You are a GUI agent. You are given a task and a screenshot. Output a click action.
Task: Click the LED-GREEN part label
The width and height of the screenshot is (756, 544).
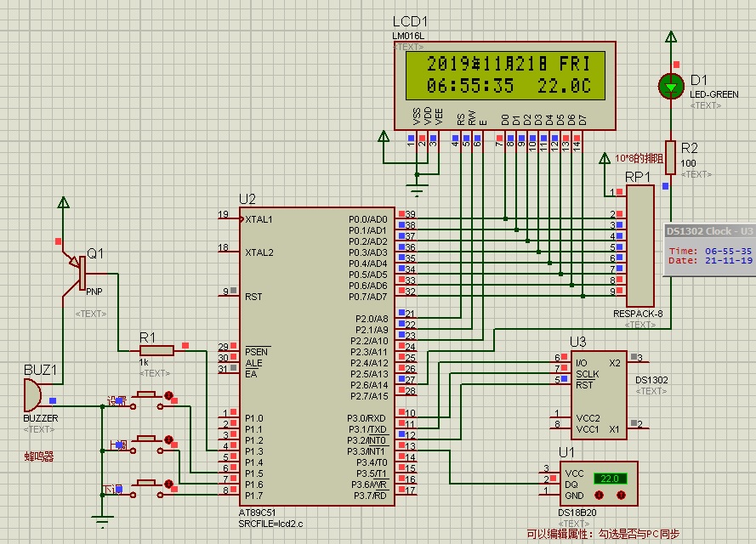point(714,94)
